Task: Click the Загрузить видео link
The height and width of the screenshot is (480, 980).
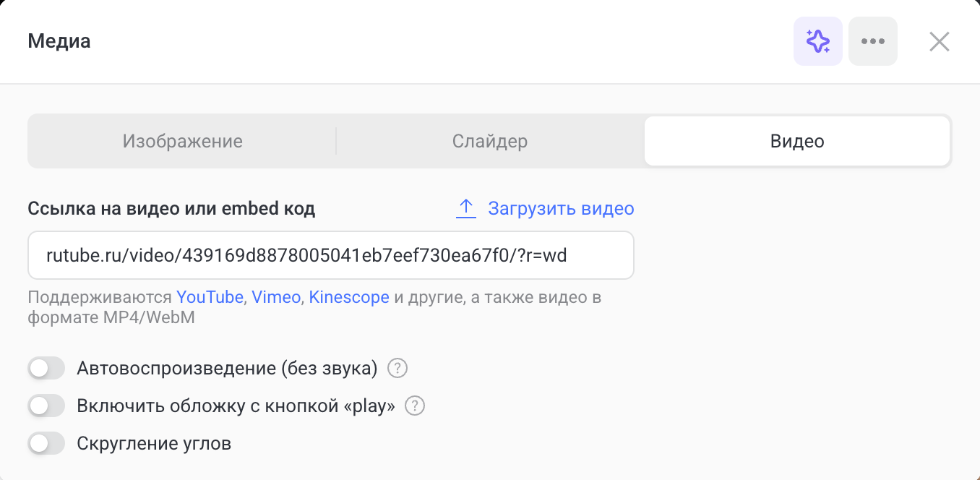Action: point(561,208)
